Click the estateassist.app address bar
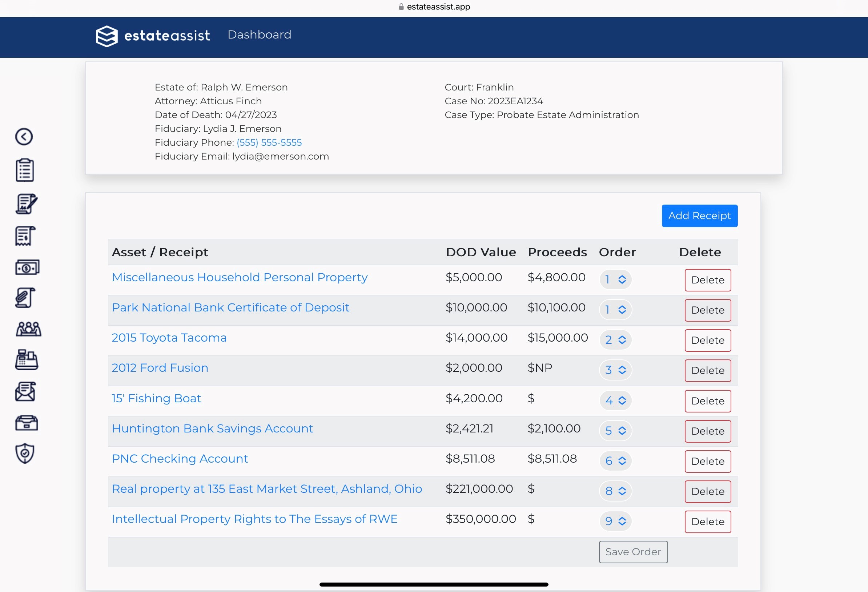Image resolution: width=868 pixels, height=592 pixels. click(434, 7)
